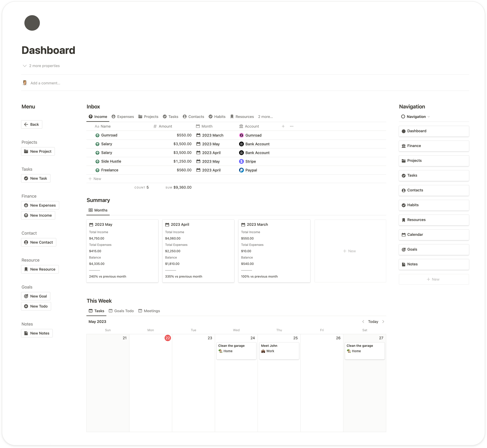Click the New Goal button
Screen dimensions: 487x448
[36, 296]
